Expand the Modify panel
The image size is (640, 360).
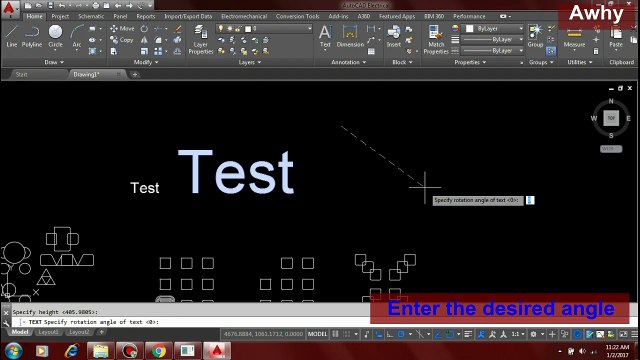(x=146, y=62)
